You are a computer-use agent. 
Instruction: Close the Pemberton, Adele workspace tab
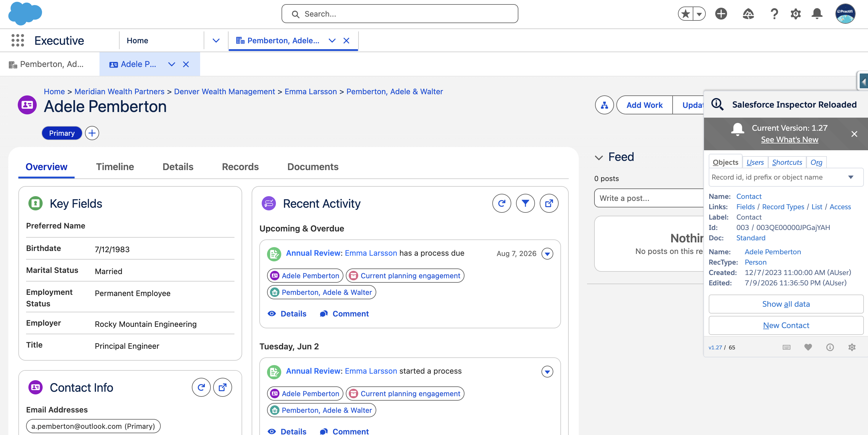pyautogui.click(x=346, y=41)
